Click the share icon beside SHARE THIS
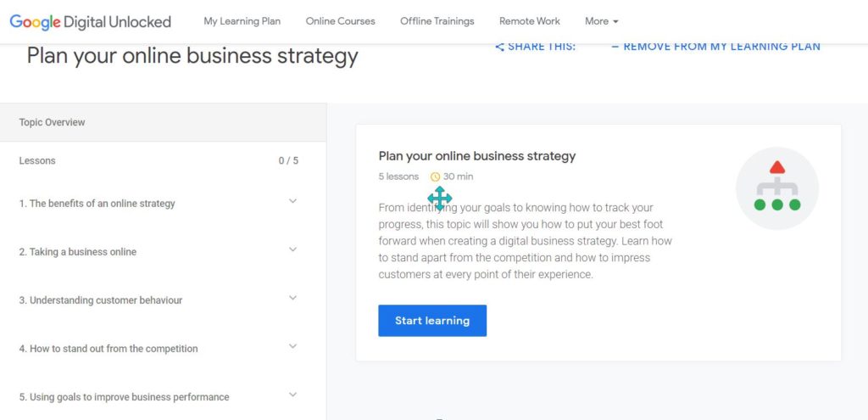 tap(499, 48)
